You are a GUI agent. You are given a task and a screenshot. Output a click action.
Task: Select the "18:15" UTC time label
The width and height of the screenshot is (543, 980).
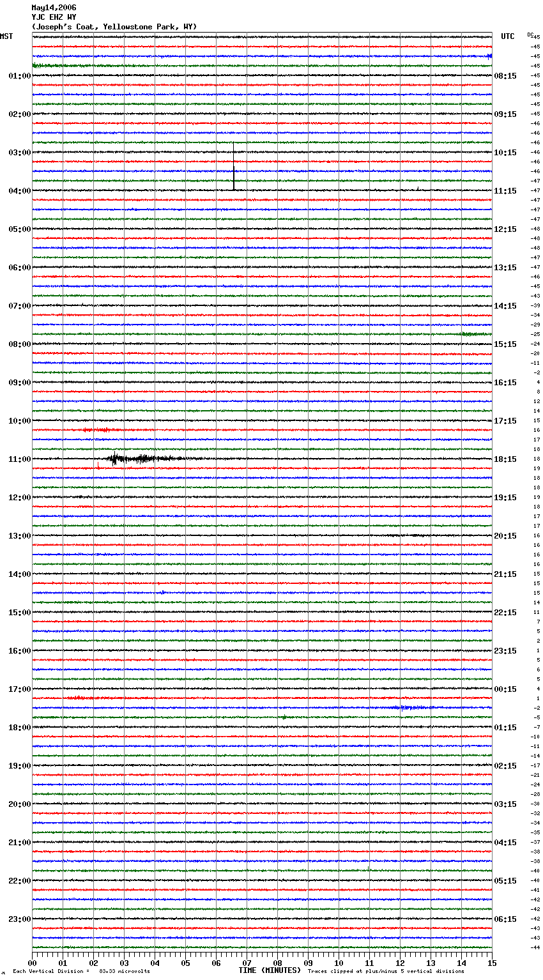point(505,459)
